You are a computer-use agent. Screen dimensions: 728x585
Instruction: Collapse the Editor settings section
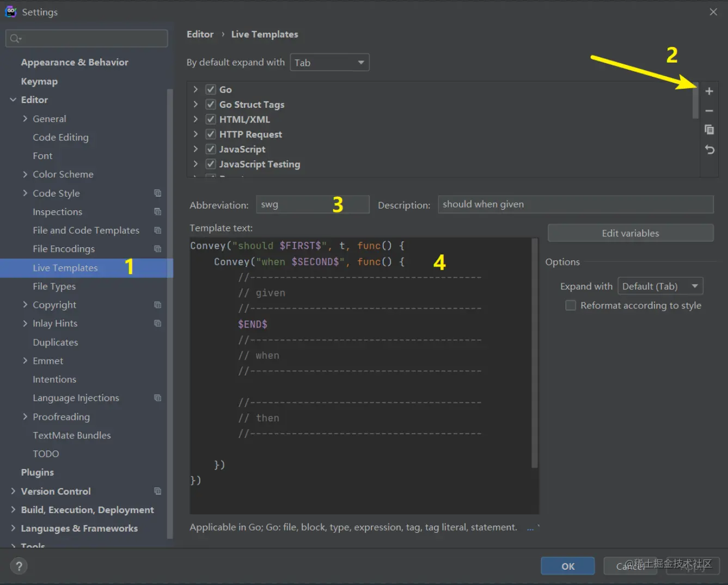tap(13, 100)
